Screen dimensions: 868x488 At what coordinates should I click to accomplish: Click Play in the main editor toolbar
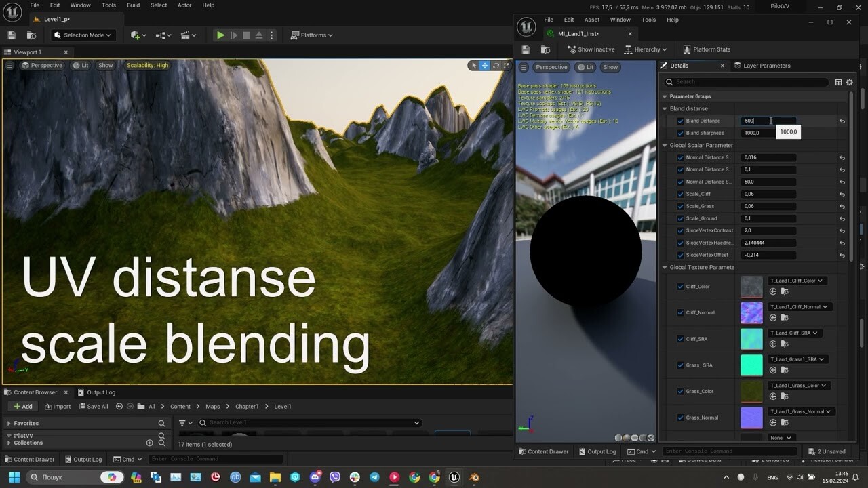tap(220, 35)
